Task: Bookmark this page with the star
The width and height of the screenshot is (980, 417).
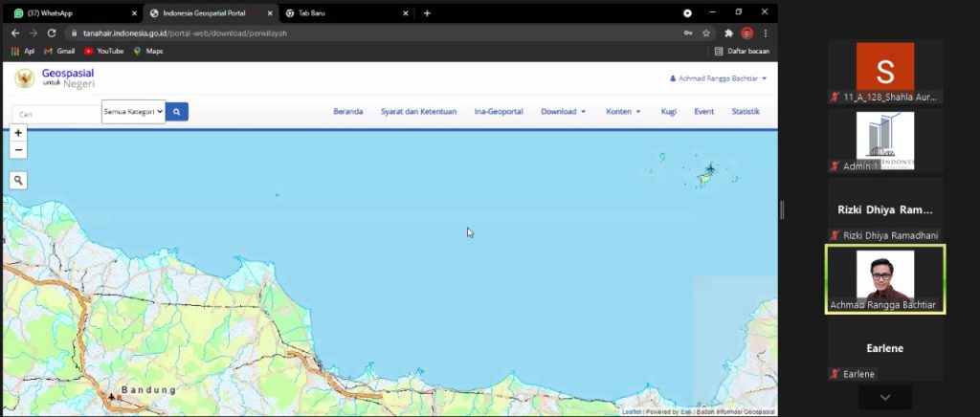Action: coord(706,33)
